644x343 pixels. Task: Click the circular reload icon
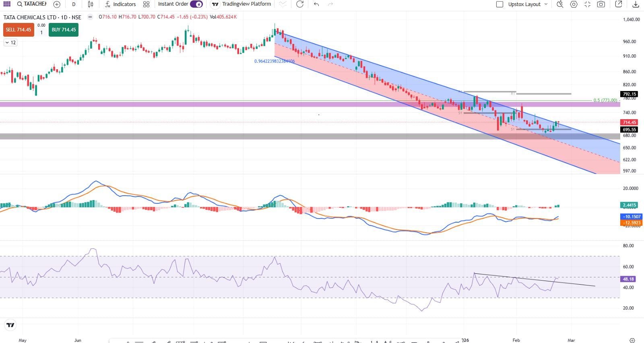[300, 4]
